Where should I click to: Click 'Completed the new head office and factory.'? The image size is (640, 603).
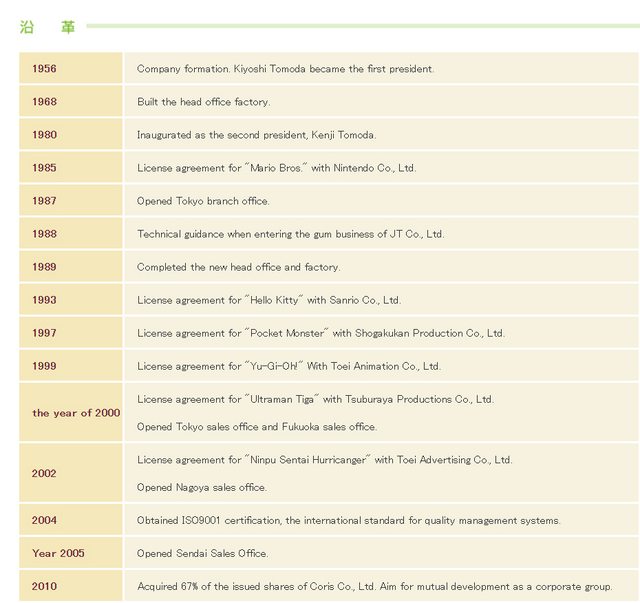pos(238,267)
